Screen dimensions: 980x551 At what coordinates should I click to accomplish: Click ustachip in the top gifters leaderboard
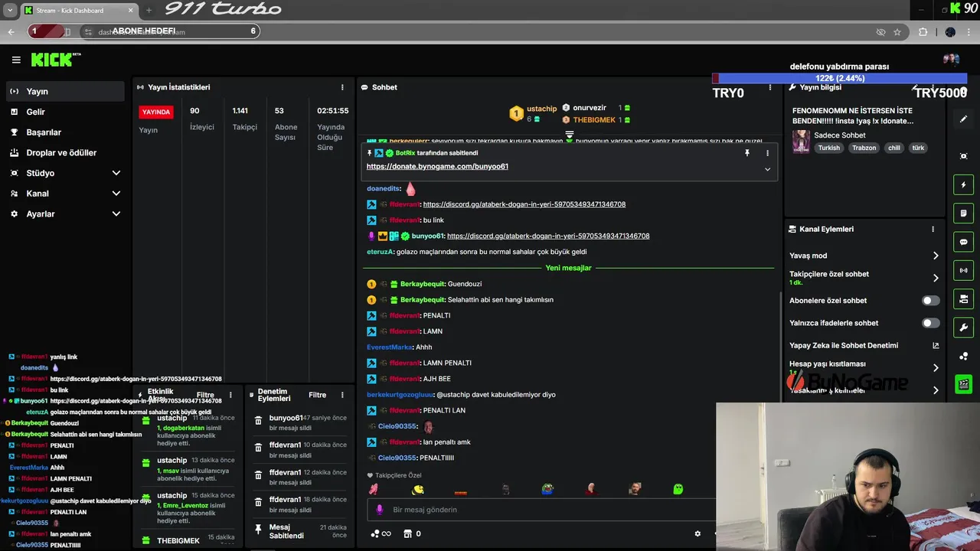[541, 109]
